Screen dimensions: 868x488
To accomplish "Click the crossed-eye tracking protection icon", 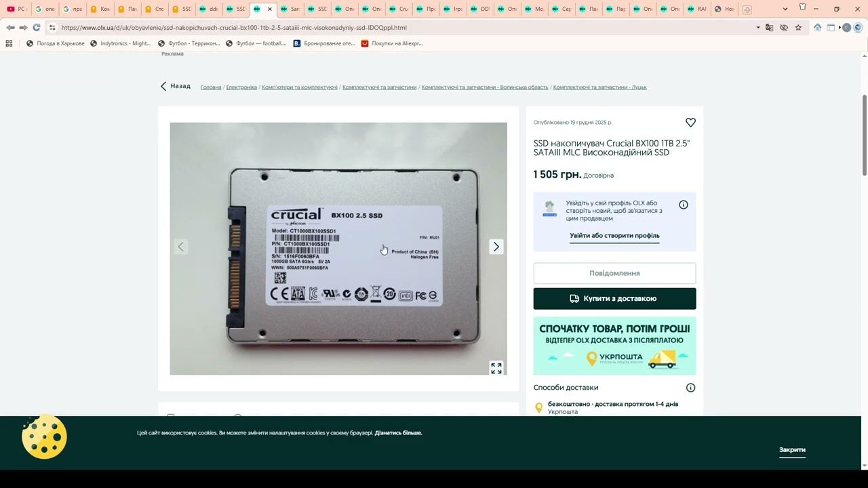I will 784,28.
